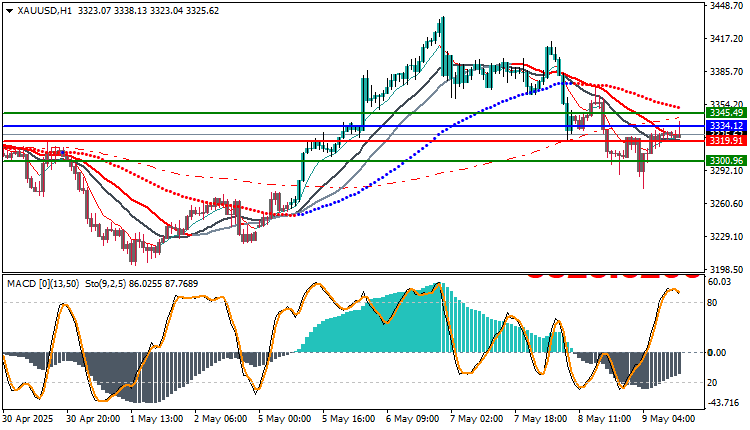Click the 9 May 04:00 time axis label
Screen dimensions: 750x430
tap(669, 419)
